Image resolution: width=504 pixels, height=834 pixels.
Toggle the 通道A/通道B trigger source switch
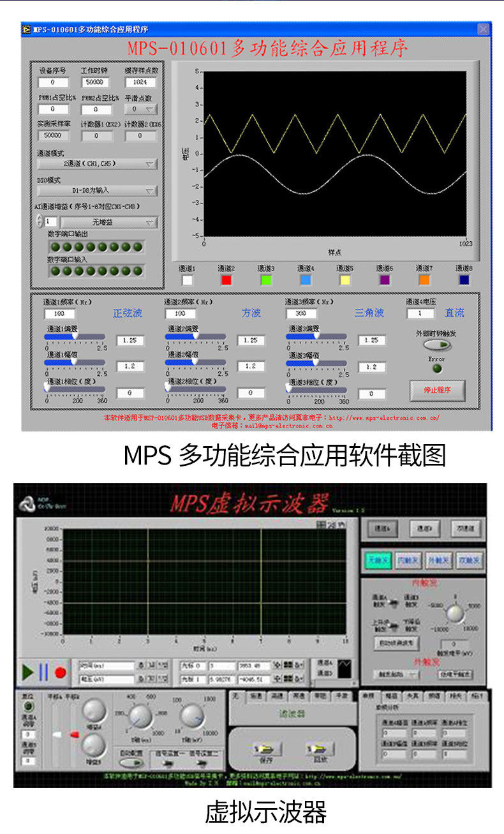click(x=393, y=602)
